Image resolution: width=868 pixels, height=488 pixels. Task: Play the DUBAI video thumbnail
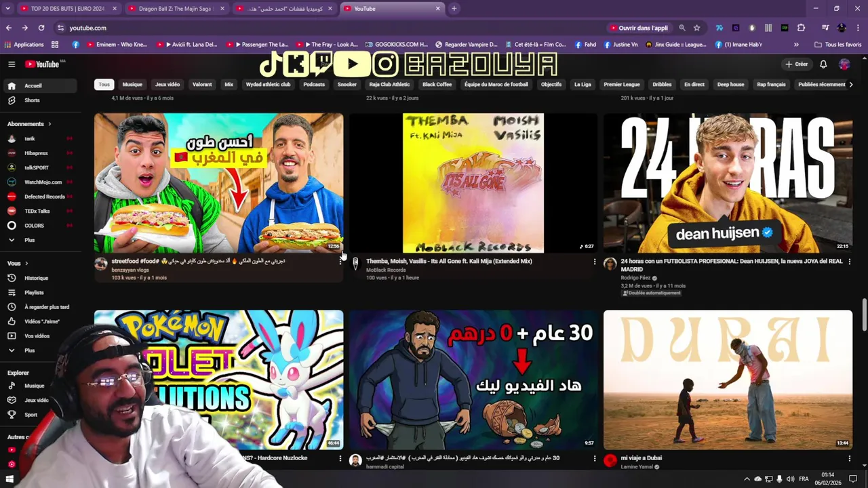[728, 380]
